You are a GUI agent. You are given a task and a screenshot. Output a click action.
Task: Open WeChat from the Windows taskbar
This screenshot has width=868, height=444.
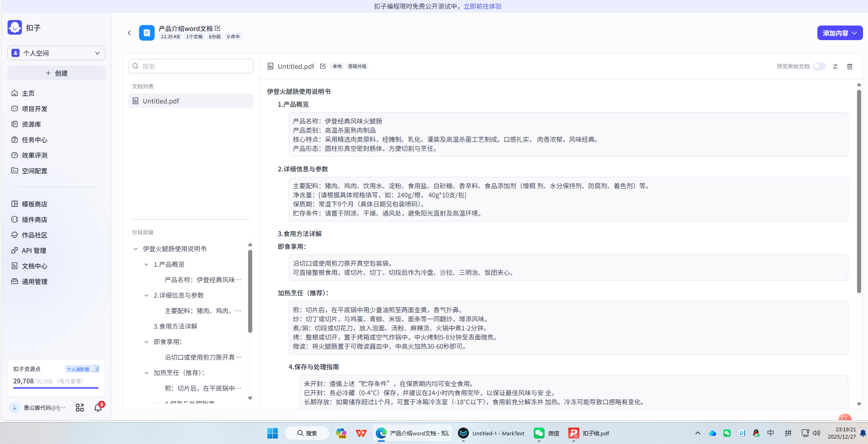coord(539,433)
